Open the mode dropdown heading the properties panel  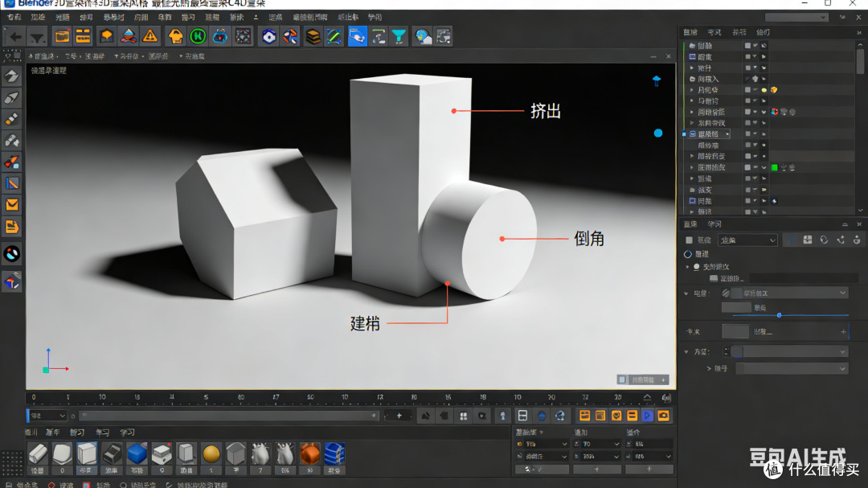point(748,240)
